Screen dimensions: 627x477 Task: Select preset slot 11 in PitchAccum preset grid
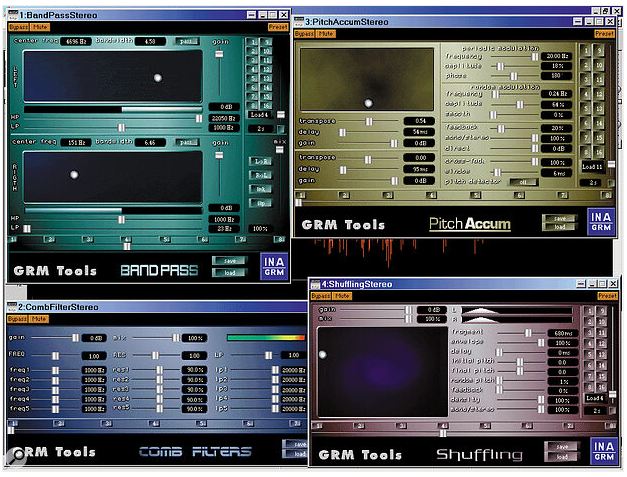point(599,80)
